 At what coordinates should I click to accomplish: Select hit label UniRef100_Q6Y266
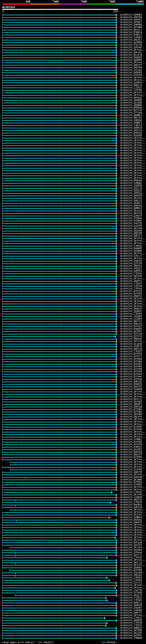click(x=131, y=228)
